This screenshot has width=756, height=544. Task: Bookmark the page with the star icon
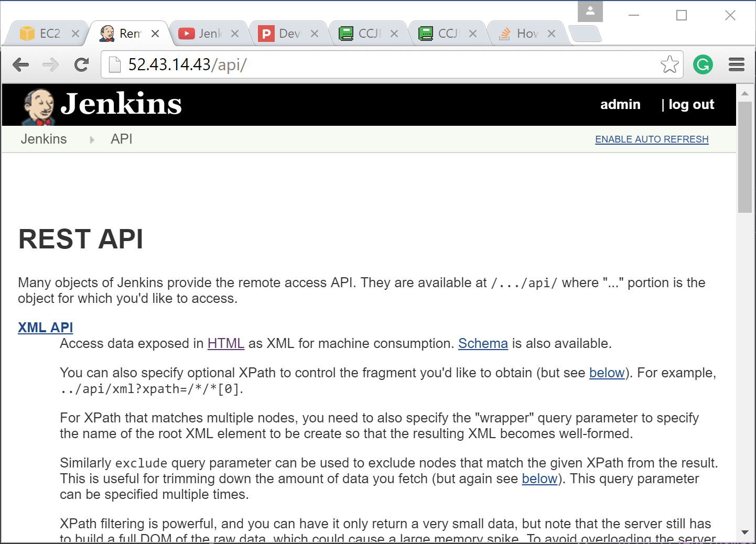[x=669, y=64]
